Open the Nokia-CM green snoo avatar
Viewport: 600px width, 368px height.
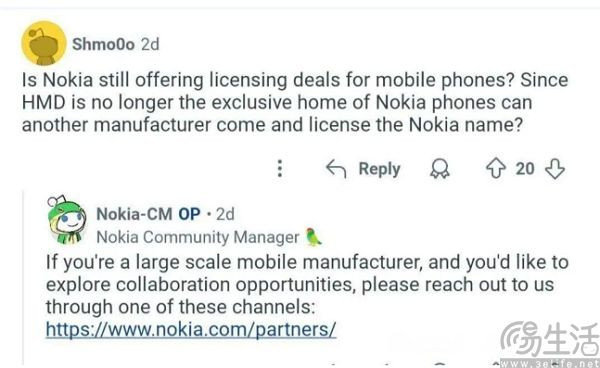67,220
